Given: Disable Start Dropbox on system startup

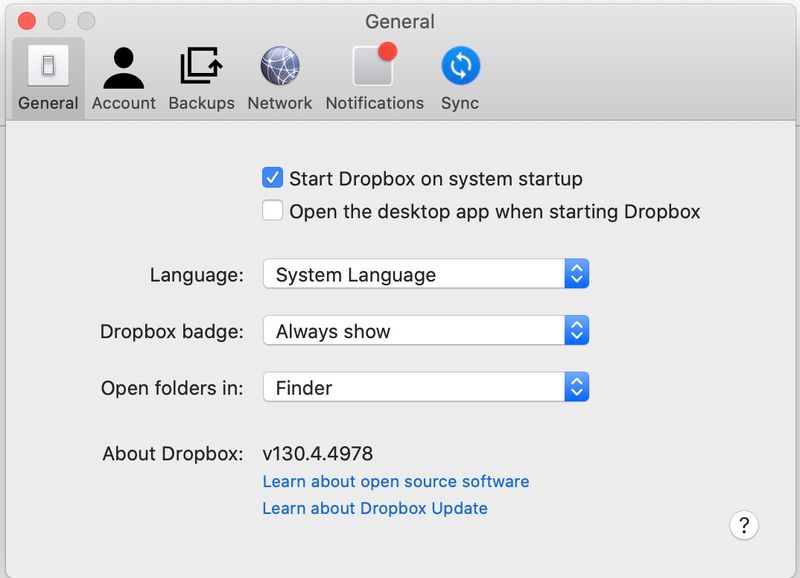Looking at the screenshot, I should point(272,179).
